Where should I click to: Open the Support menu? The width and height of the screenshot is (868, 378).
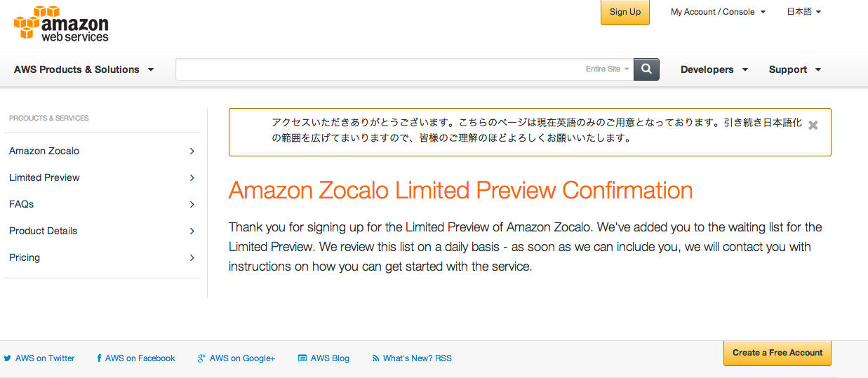tap(794, 69)
